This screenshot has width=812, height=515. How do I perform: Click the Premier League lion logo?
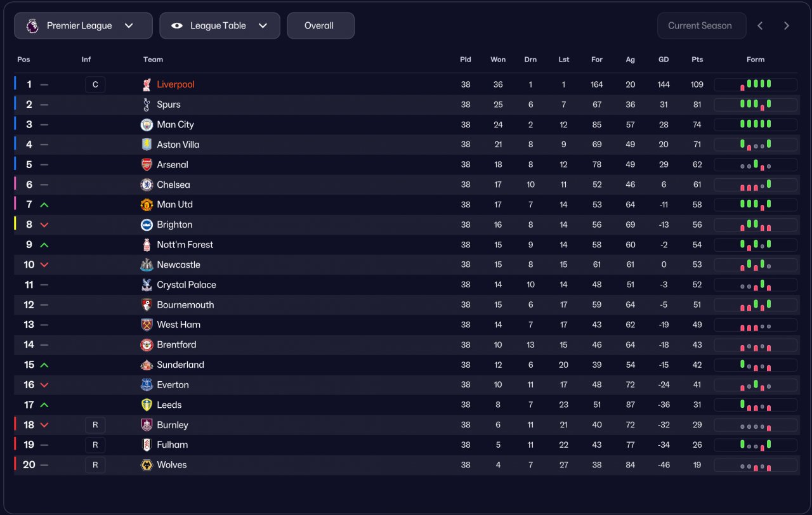click(32, 26)
